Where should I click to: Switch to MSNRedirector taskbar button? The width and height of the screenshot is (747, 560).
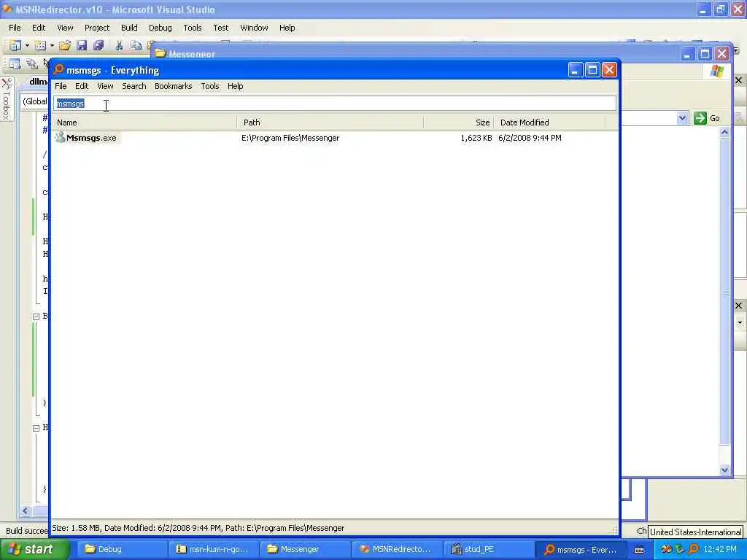[x=396, y=549]
